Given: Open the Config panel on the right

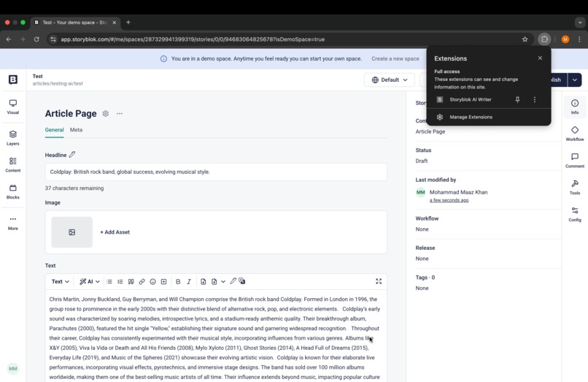Looking at the screenshot, I should 574,214.
